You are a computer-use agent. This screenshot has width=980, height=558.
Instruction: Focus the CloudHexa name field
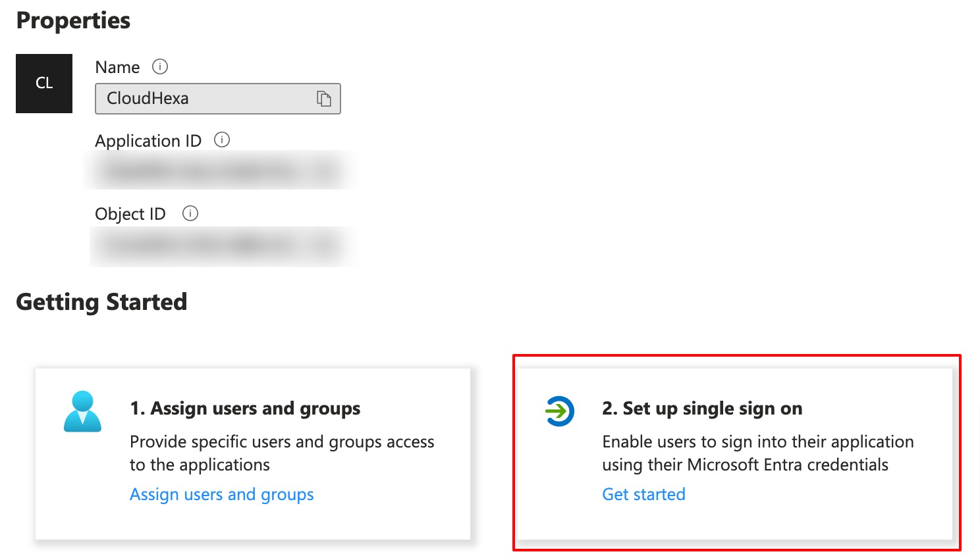click(x=204, y=99)
